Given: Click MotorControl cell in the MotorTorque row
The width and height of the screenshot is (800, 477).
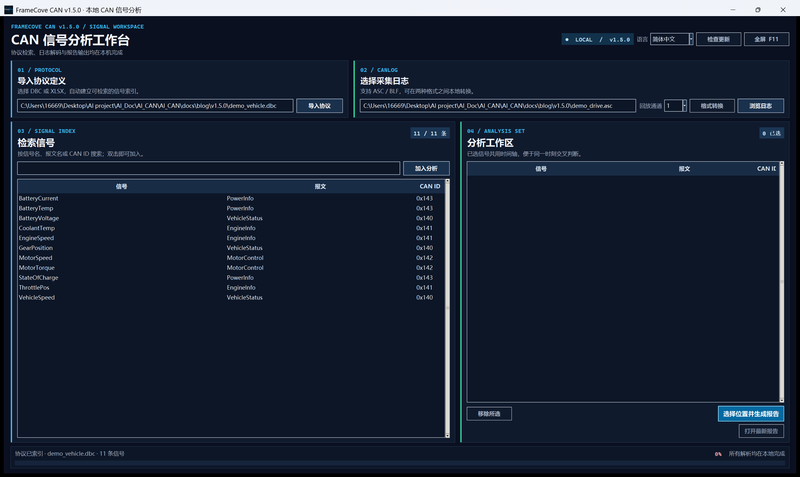Looking at the screenshot, I should tap(245, 267).
